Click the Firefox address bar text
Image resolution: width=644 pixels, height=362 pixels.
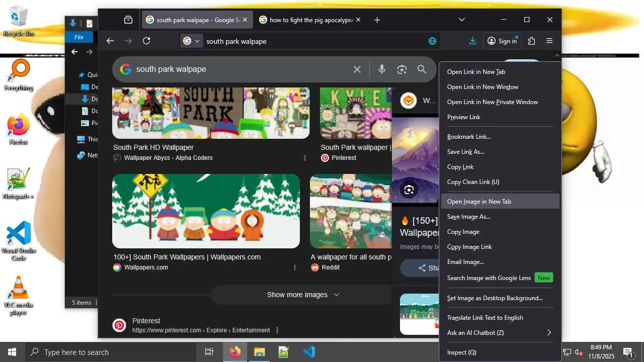236,41
